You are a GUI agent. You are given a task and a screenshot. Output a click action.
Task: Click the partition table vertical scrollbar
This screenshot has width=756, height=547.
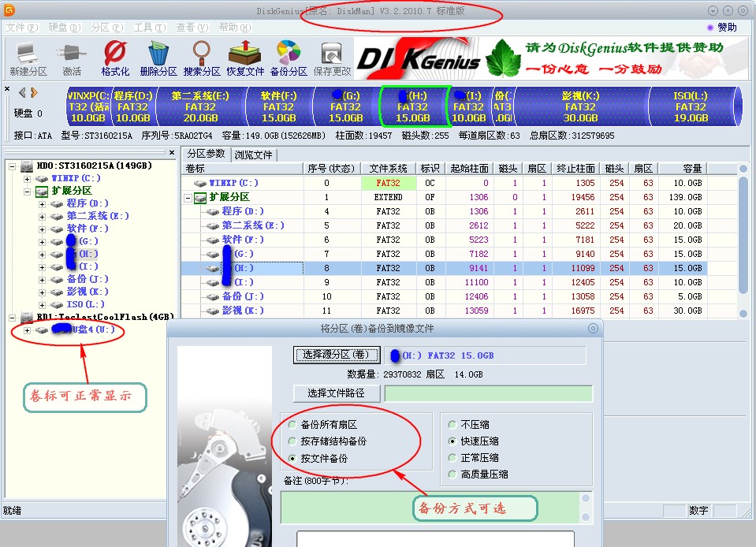click(x=743, y=235)
